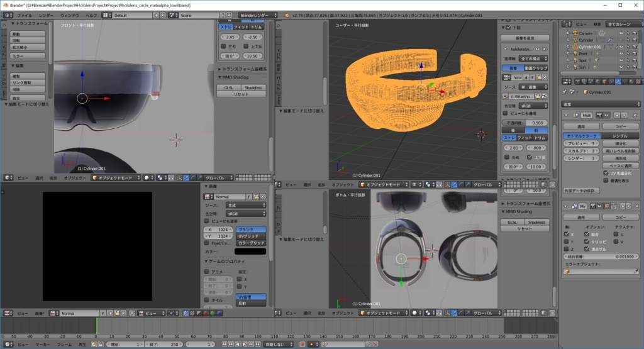Open the ソース 単一画像 dropdown

tap(533, 87)
